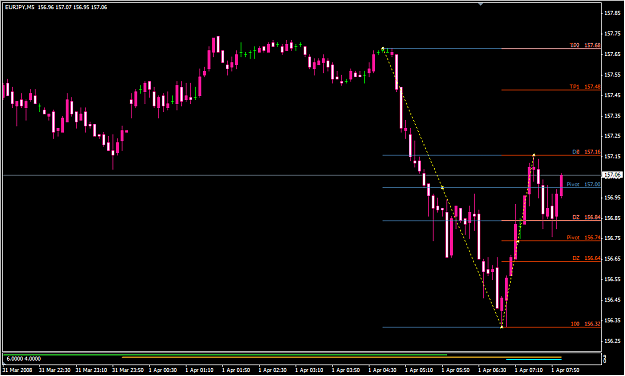Click the 1 Apr 00:30 time label
Screen dimensions: 625x376
[x=163, y=370]
